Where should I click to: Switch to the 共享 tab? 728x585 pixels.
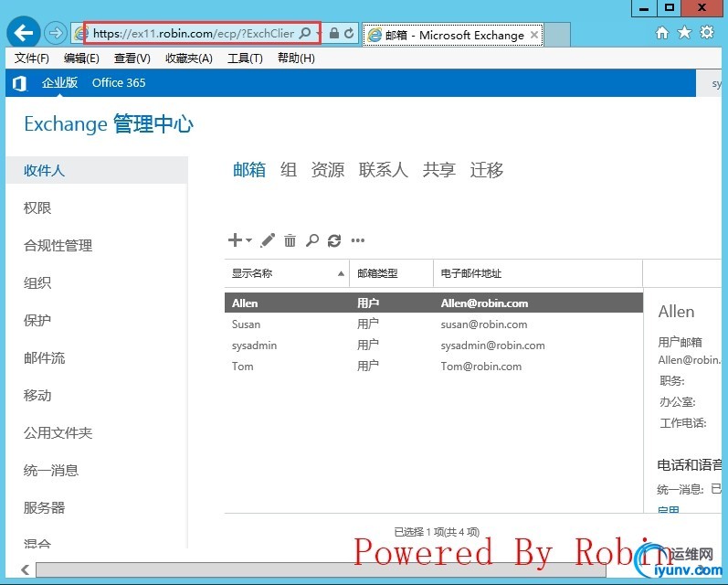[x=438, y=170]
